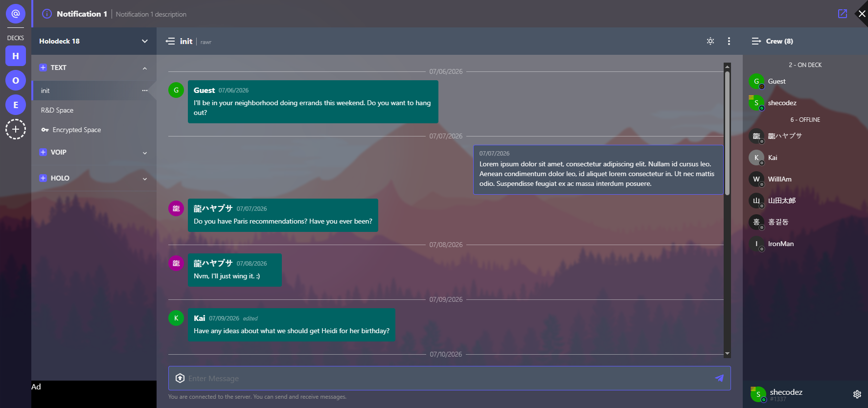Click the Guest avatar on the first message

pos(176,90)
